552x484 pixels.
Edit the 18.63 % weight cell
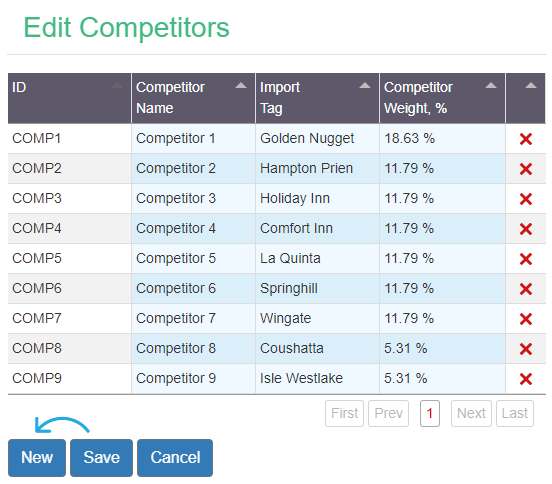(x=442, y=138)
